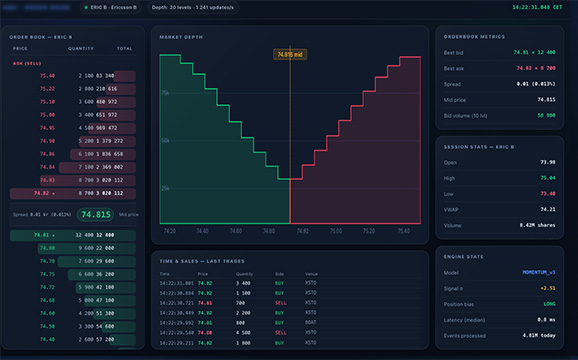578x360 pixels.
Task: Click the Quantity column header in Time & Sales
Action: tap(244, 274)
